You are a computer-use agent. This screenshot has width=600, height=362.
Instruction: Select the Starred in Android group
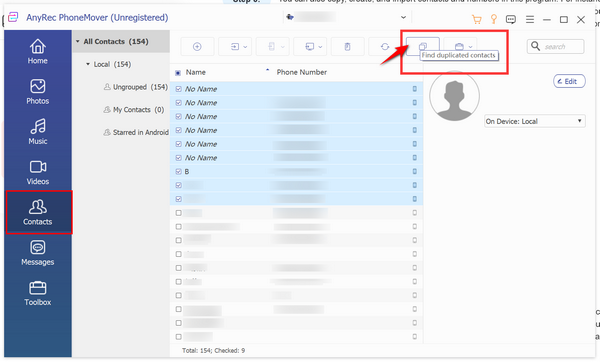click(x=136, y=132)
